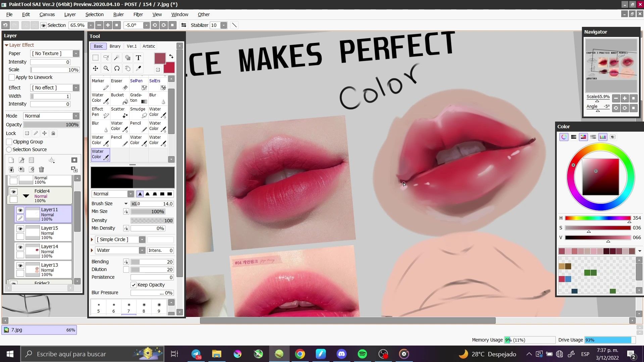Open Spotify from the taskbar

click(x=362, y=354)
